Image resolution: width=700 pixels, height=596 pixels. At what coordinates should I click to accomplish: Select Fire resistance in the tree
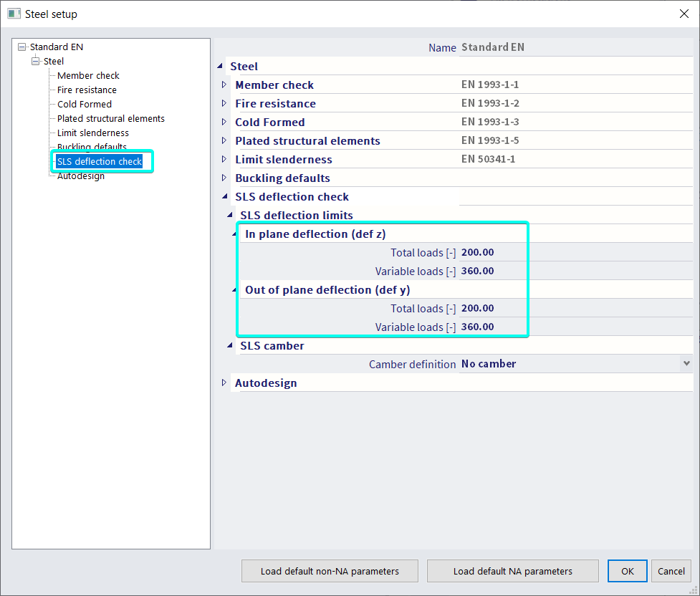pyautogui.click(x=86, y=90)
